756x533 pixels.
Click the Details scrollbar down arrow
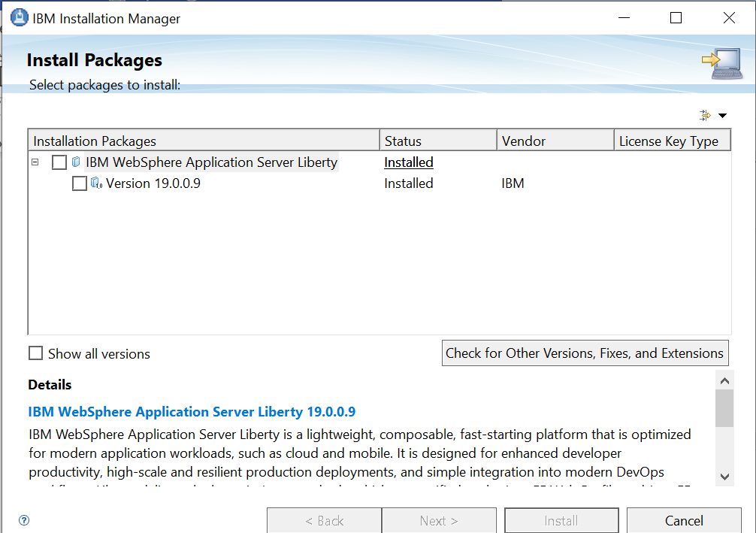click(x=724, y=477)
